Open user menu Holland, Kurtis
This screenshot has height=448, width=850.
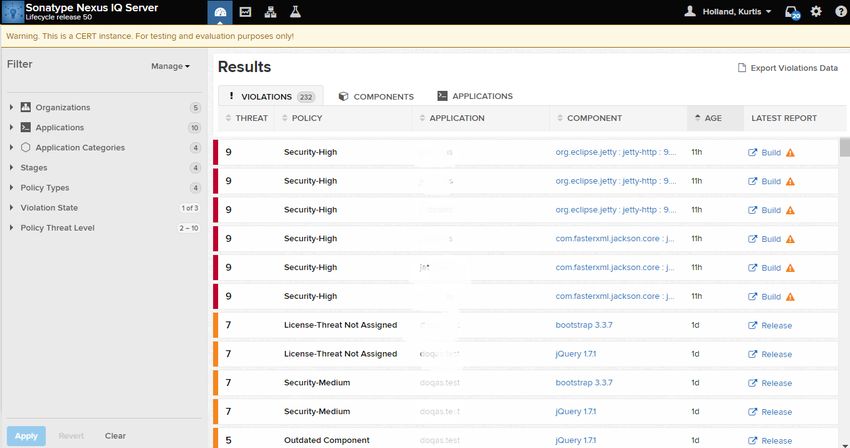(x=728, y=11)
